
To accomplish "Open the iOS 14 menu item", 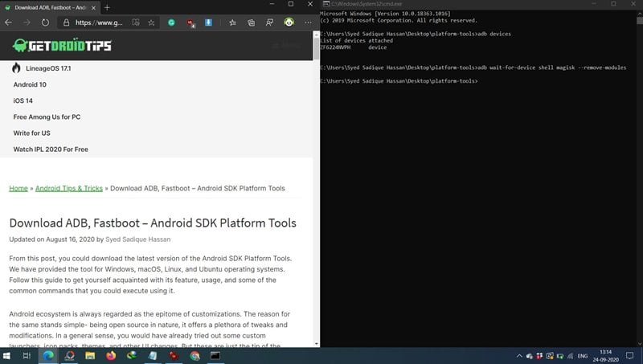I will pos(23,100).
